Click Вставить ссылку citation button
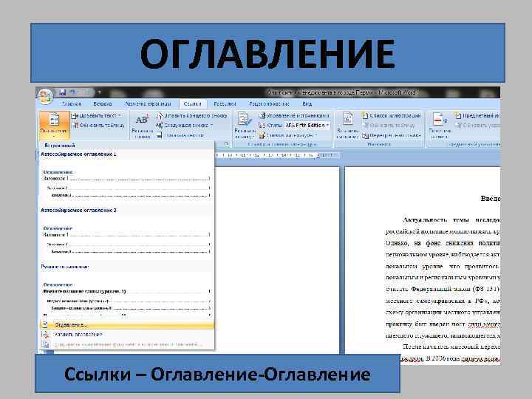 (245, 125)
